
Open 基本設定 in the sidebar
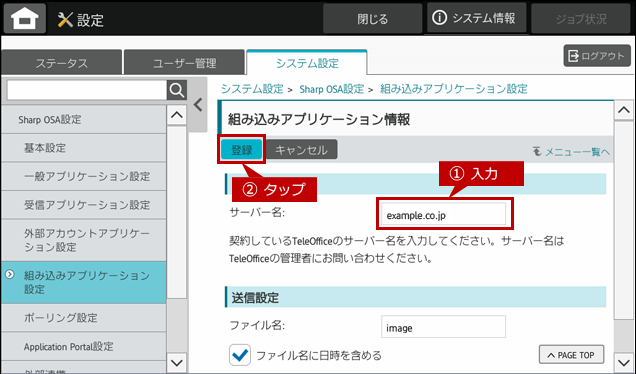tap(84, 148)
